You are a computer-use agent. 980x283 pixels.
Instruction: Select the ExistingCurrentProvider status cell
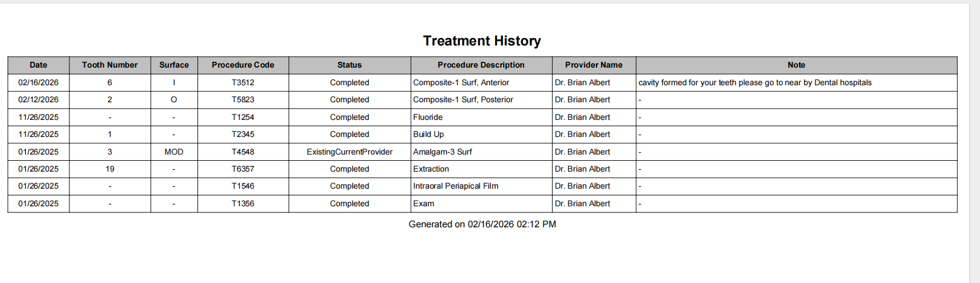click(x=349, y=152)
